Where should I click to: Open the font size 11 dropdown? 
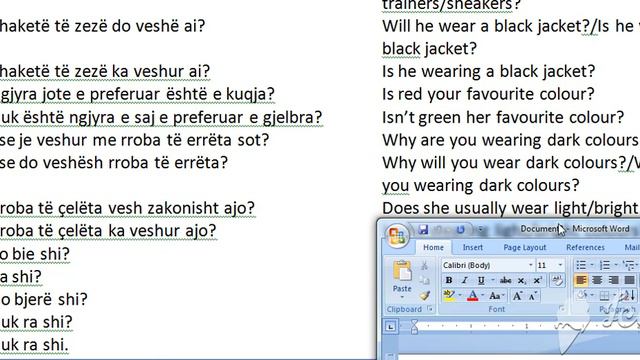coord(560,265)
